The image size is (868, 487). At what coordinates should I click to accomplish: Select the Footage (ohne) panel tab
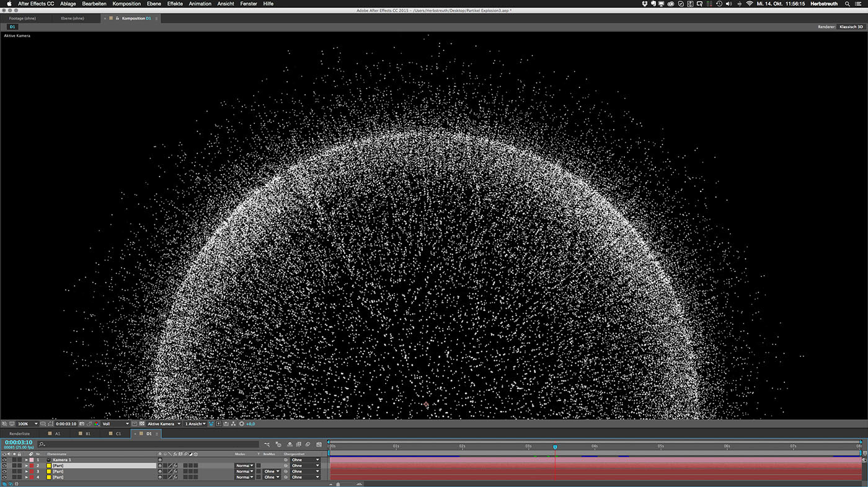(22, 19)
